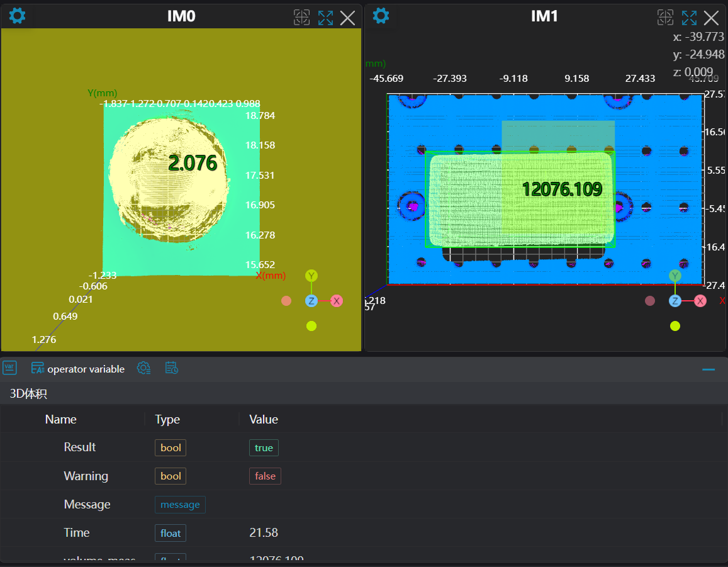Open settings gear in IM1 viewer
The image size is (728, 567).
[x=381, y=16]
